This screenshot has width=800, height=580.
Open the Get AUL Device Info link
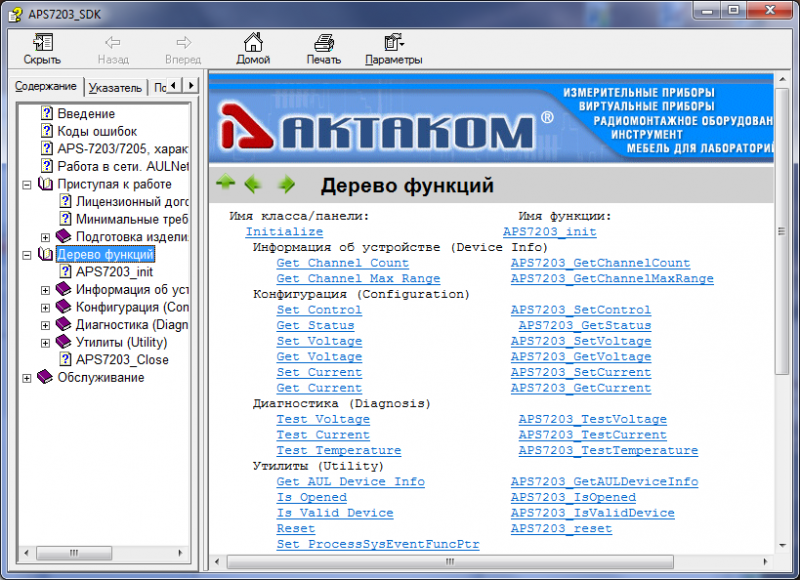click(x=351, y=482)
